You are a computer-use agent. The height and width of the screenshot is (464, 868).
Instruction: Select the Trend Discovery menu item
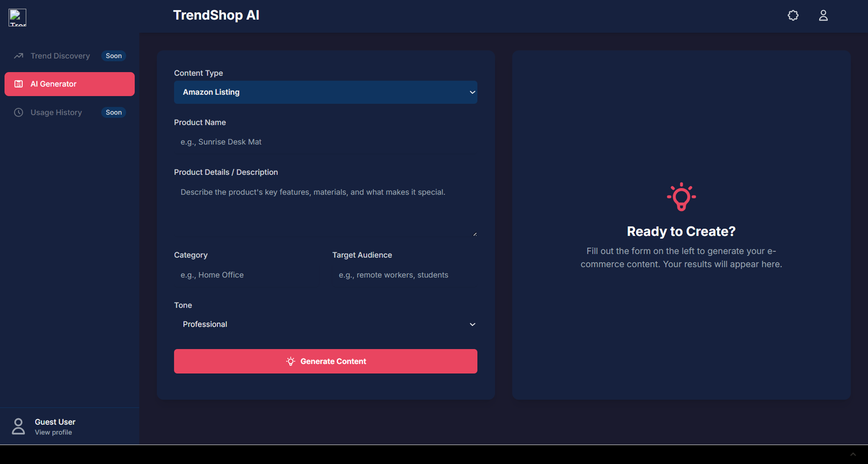click(x=69, y=56)
